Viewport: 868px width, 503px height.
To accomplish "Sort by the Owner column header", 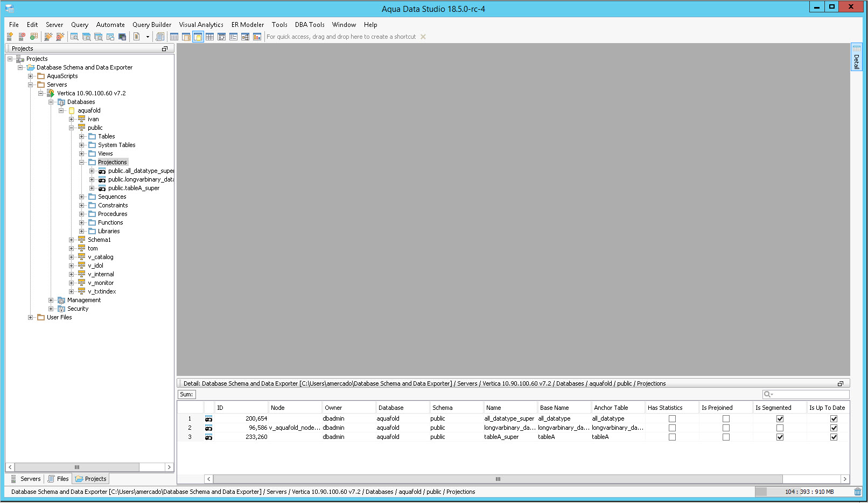I will (348, 408).
